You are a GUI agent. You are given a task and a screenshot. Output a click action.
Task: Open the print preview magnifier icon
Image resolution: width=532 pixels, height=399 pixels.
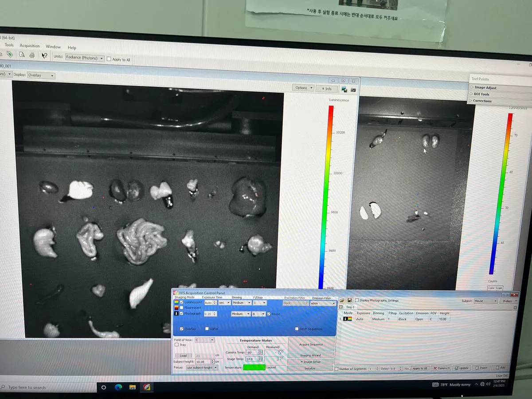(21, 55)
